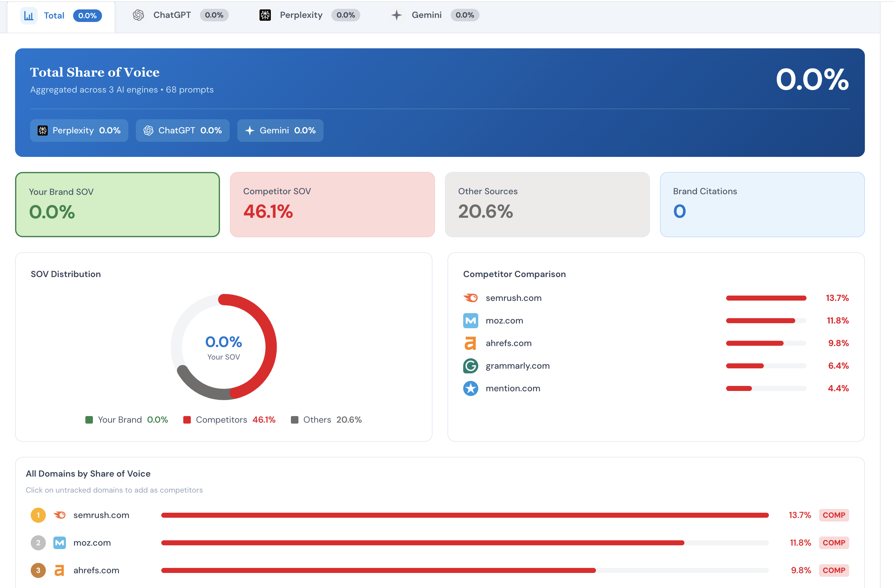The height and width of the screenshot is (588, 895).
Task: Click the Gemini sparkle icon in the header
Action: [396, 15]
